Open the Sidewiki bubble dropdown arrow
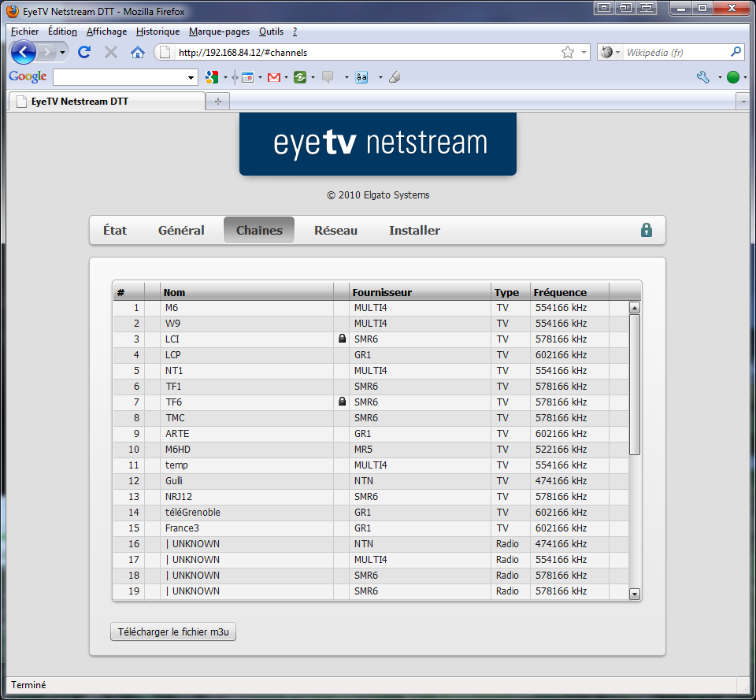Image resolution: width=756 pixels, height=700 pixels. point(346,77)
